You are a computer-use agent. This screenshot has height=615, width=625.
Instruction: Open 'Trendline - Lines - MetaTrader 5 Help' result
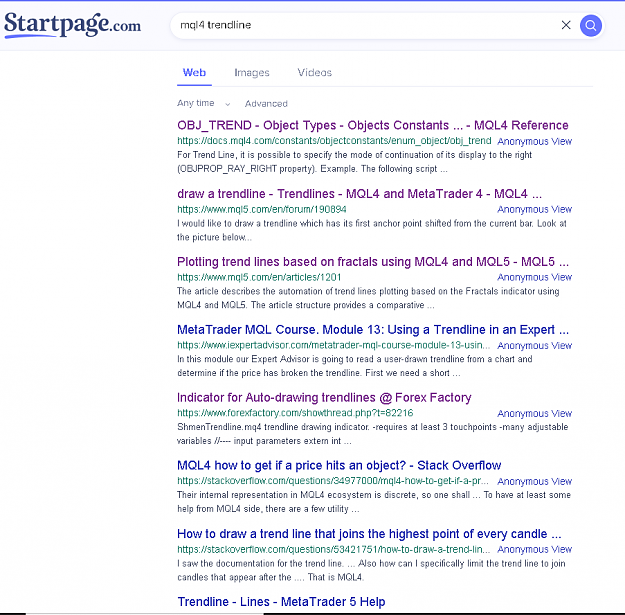pos(281,601)
